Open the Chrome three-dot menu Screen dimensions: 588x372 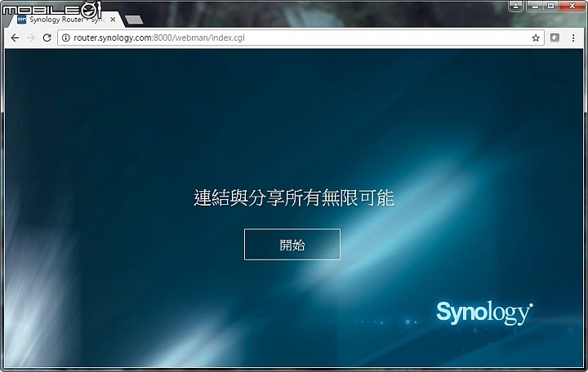click(x=573, y=38)
